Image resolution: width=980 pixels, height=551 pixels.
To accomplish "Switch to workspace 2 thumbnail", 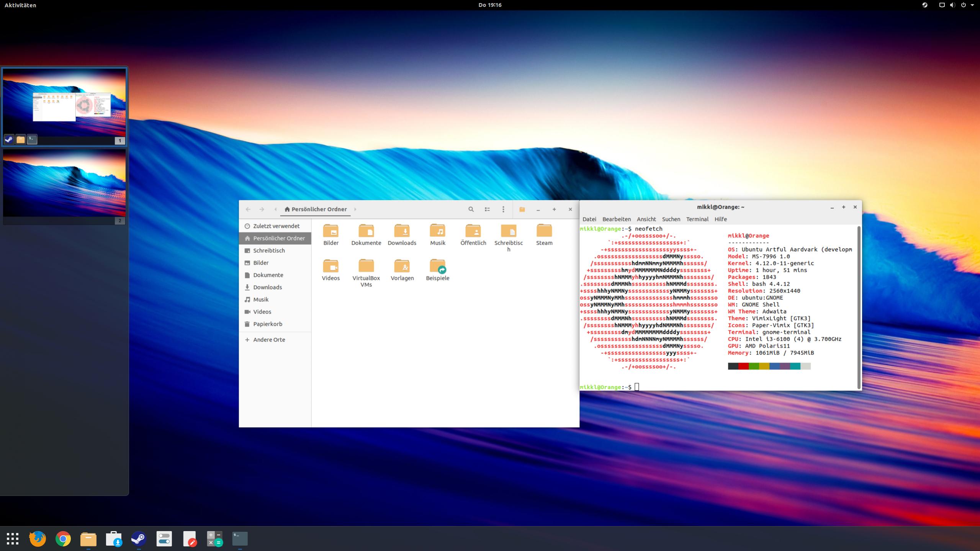I will pos(64,183).
